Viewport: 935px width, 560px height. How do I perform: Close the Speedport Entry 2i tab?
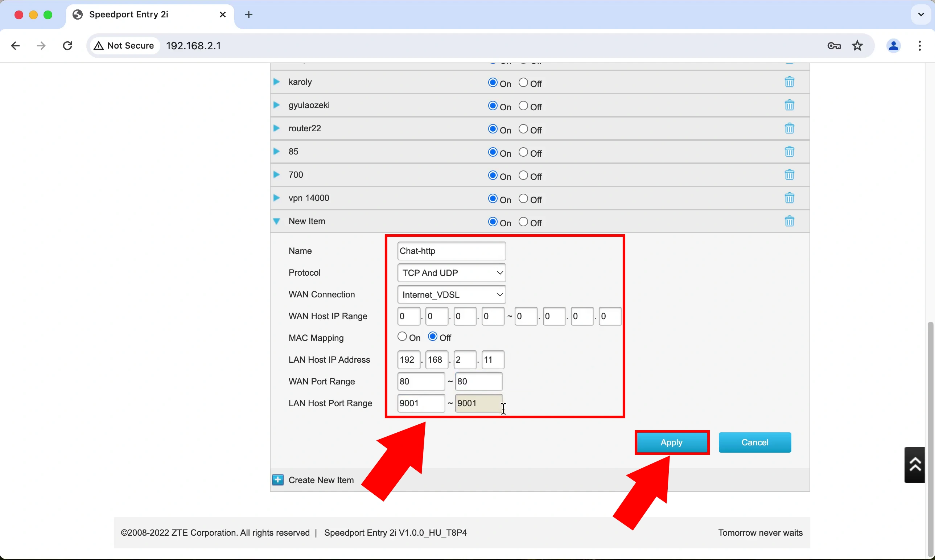(223, 15)
